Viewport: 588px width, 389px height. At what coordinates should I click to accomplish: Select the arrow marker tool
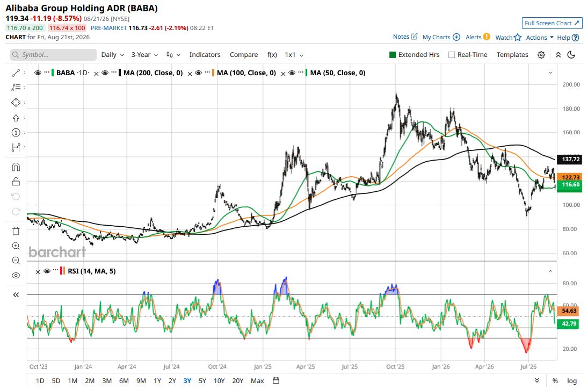(16, 118)
